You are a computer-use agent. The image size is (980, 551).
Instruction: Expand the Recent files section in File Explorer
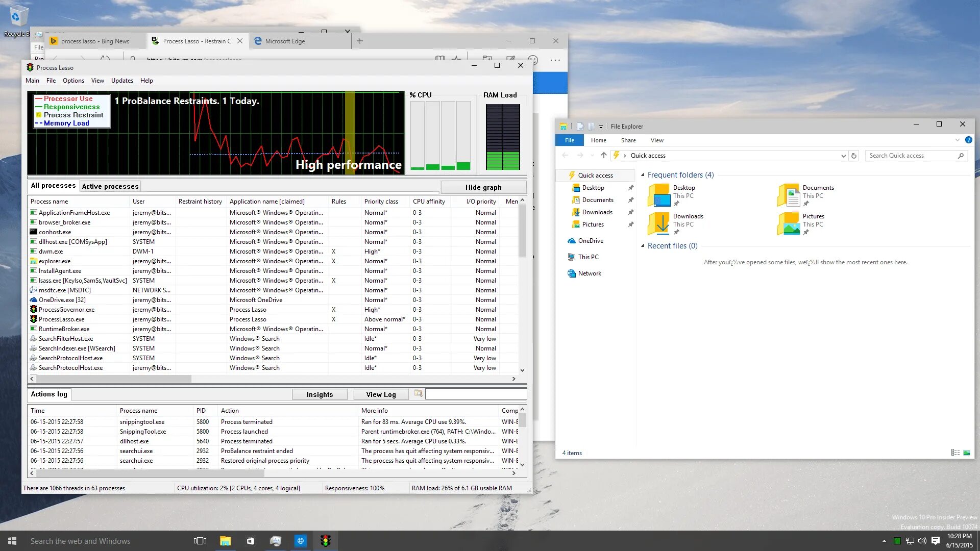pyautogui.click(x=644, y=245)
